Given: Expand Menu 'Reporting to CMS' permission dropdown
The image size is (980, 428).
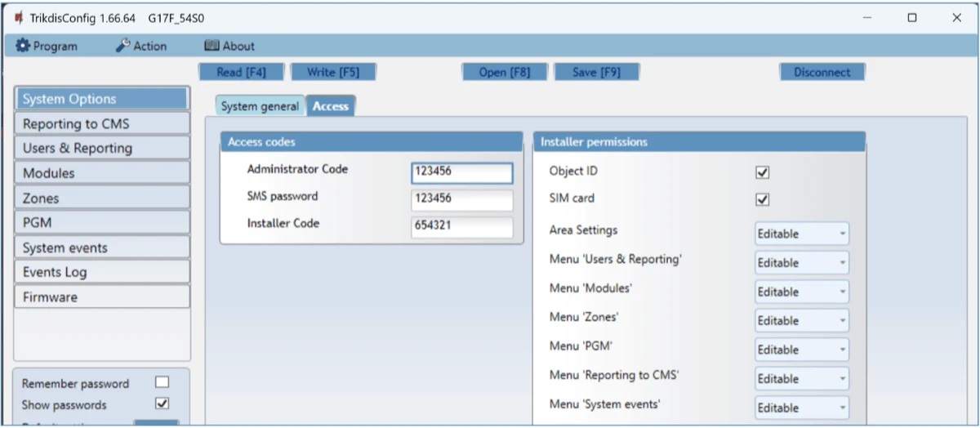Looking at the screenshot, I should pos(801,379).
